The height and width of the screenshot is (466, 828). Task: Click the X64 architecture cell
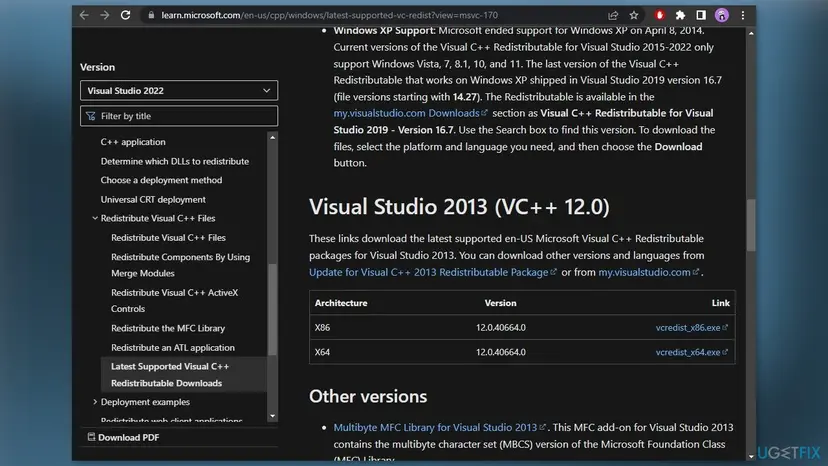[322, 352]
